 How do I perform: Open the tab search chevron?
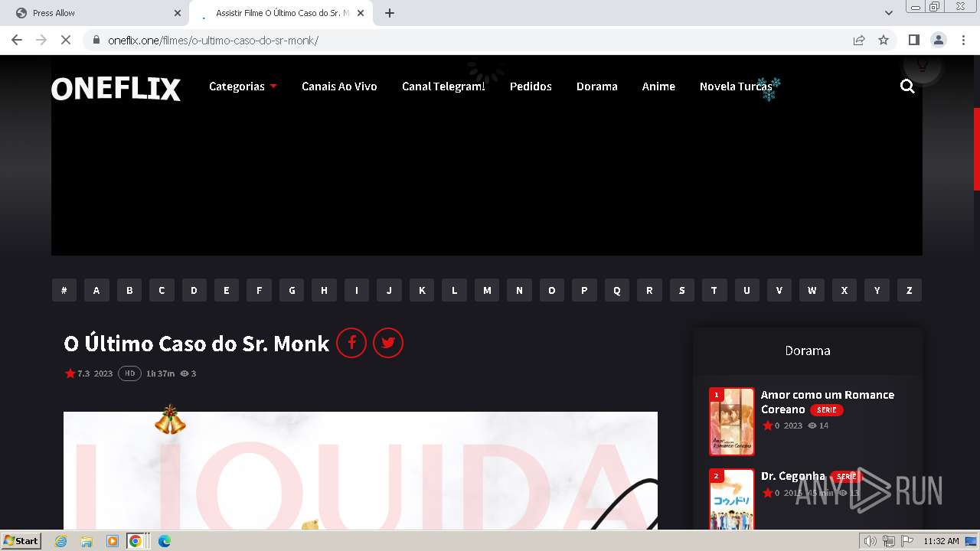(x=889, y=13)
